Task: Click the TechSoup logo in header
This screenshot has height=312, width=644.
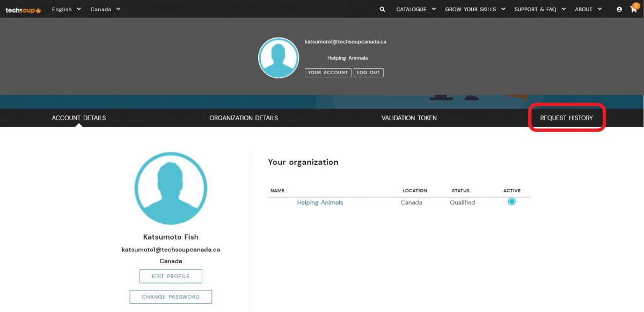Action: pyautogui.click(x=23, y=10)
